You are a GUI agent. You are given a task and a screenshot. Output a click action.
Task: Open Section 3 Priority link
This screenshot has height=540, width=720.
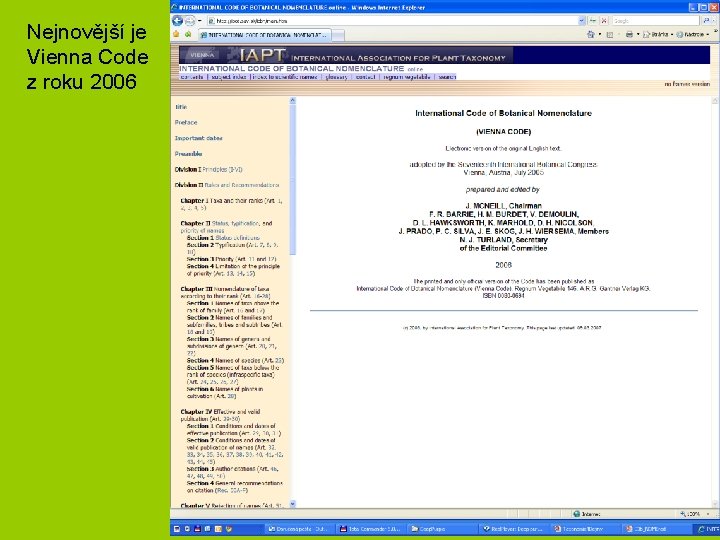(x=231, y=259)
